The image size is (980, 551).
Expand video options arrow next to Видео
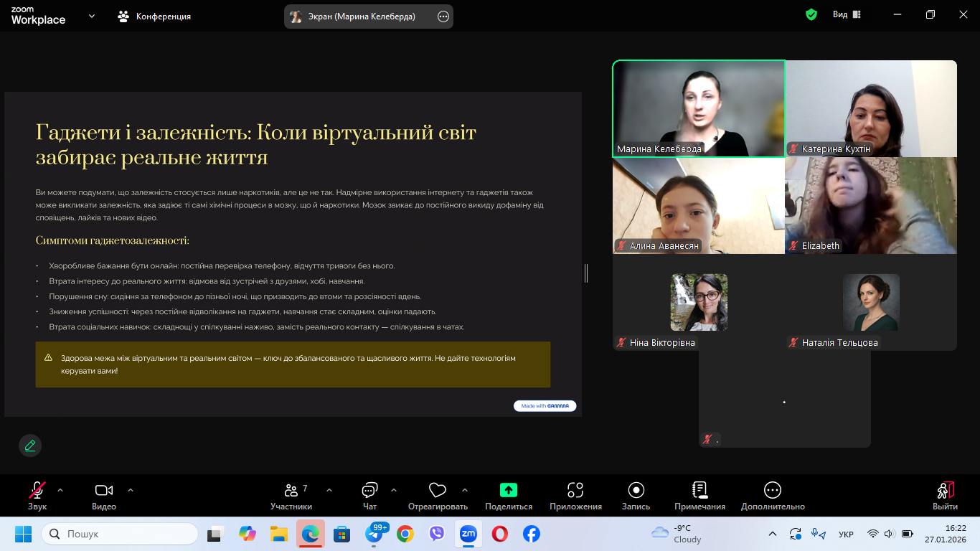click(x=131, y=491)
